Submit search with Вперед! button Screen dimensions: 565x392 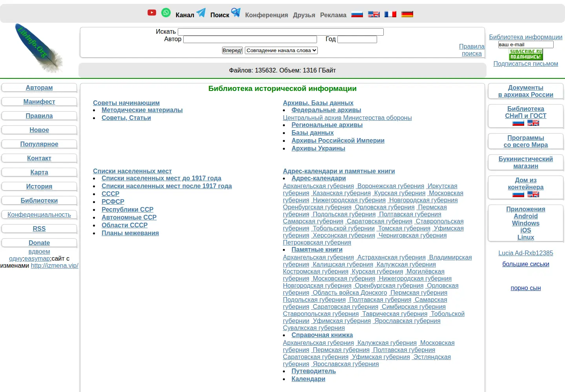click(232, 50)
